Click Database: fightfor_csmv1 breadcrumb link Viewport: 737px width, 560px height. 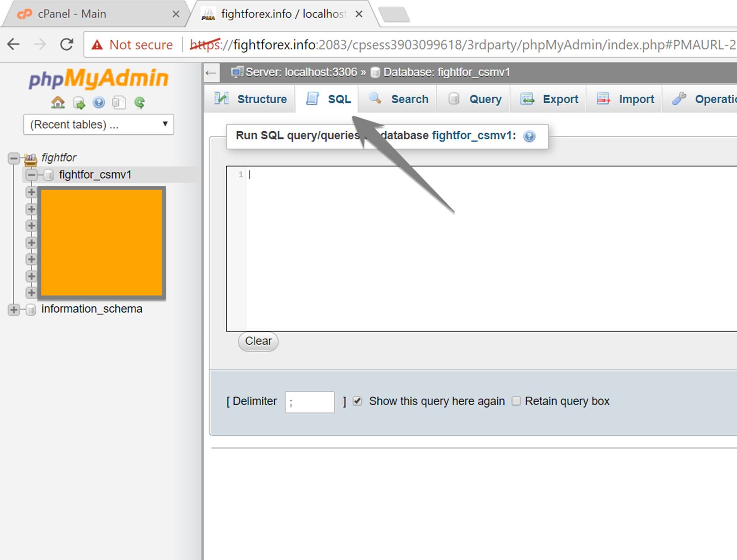tap(447, 72)
